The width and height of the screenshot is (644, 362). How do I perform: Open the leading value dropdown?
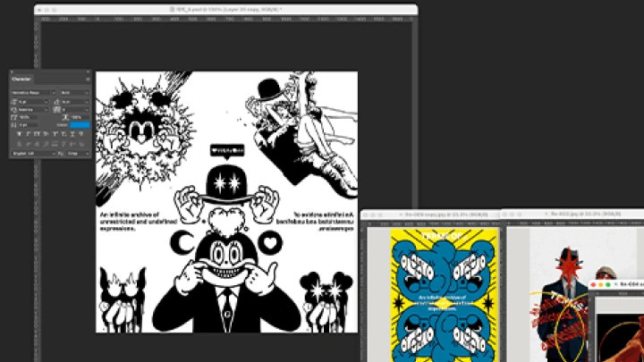click(x=87, y=102)
